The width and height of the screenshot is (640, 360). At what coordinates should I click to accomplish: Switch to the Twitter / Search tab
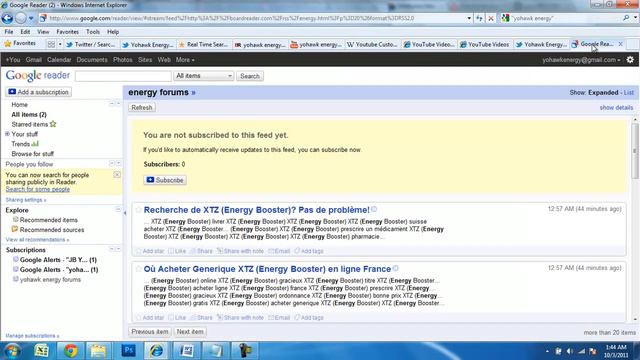91,44
